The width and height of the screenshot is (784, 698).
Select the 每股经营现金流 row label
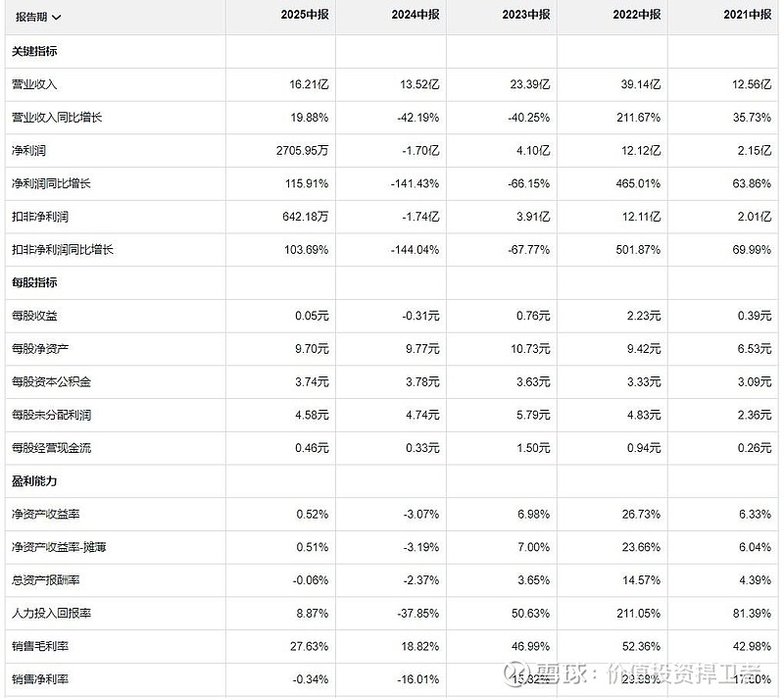[52, 448]
